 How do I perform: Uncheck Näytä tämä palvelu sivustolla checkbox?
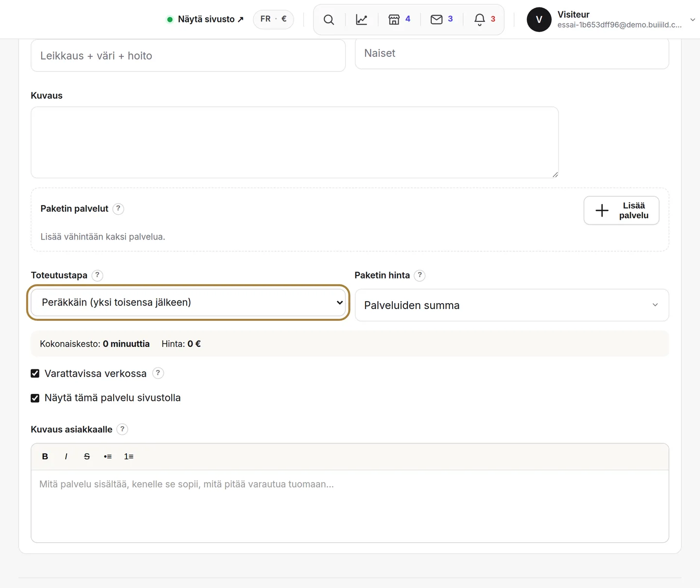coord(35,398)
